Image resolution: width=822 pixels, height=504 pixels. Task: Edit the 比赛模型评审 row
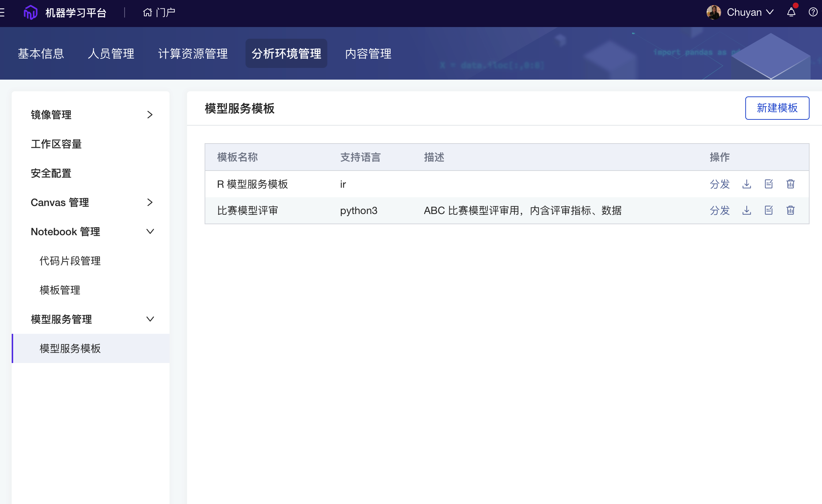pyautogui.click(x=769, y=210)
